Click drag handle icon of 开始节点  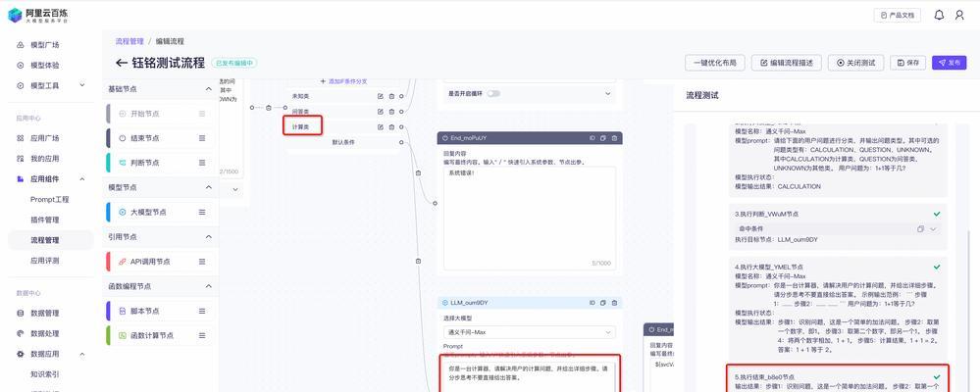click(202, 114)
